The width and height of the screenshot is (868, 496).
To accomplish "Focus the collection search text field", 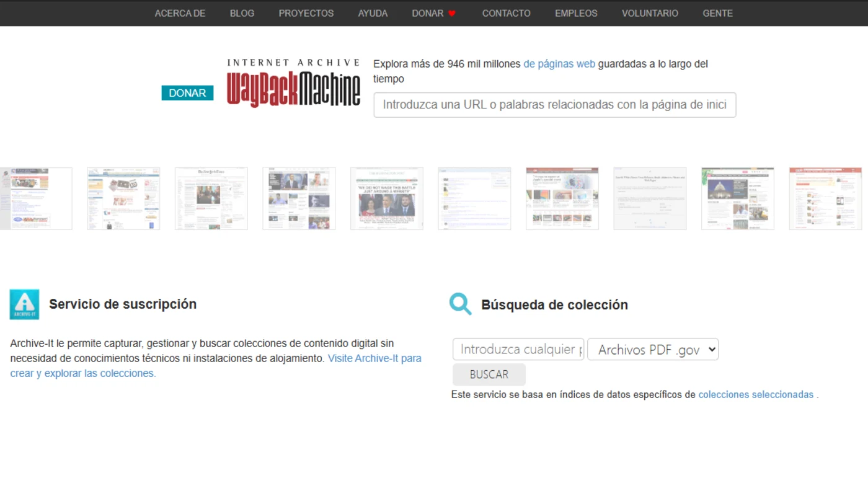I will pos(518,349).
